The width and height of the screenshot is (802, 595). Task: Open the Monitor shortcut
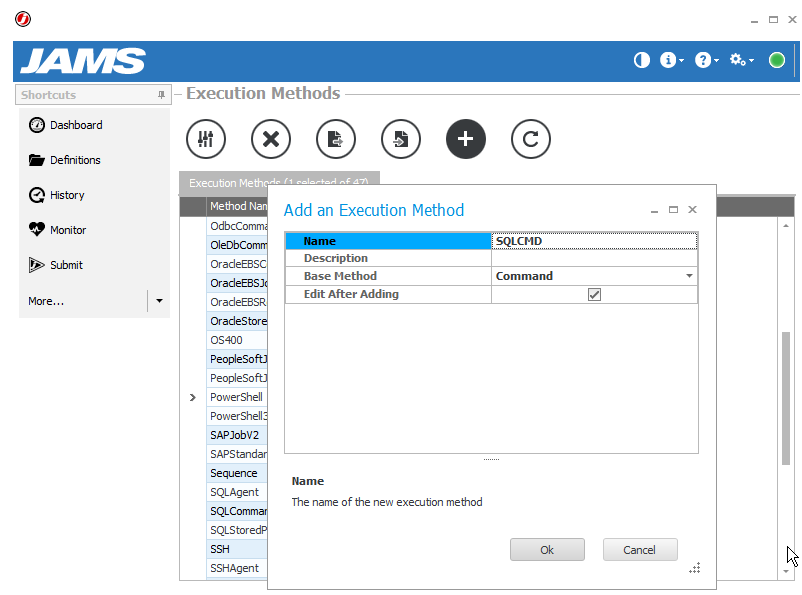pos(57,230)
